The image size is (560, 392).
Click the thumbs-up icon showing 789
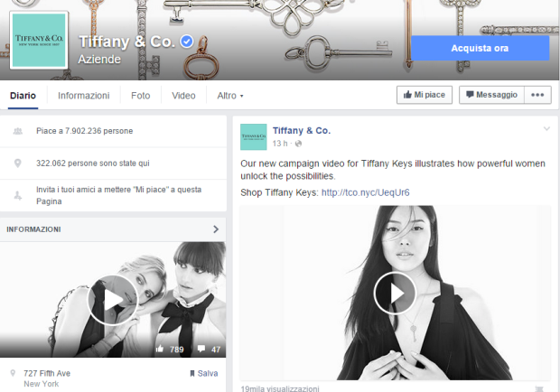tap(160, 349)
